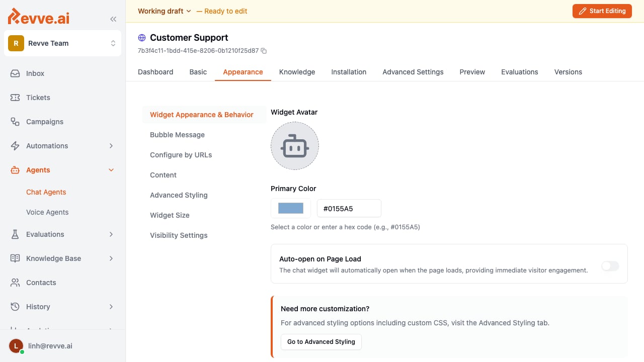Open the Working draft version dropdown
644x362 pixels.
[165, 11]
